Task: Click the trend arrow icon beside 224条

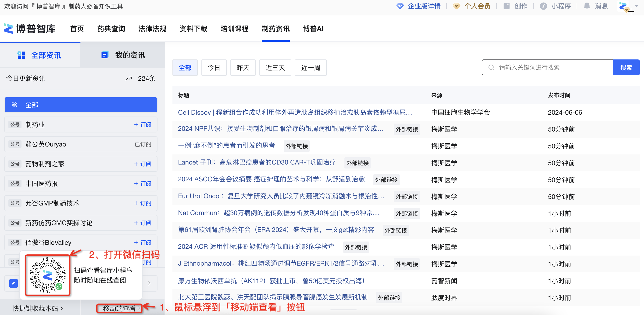Action: coord(129,79)
